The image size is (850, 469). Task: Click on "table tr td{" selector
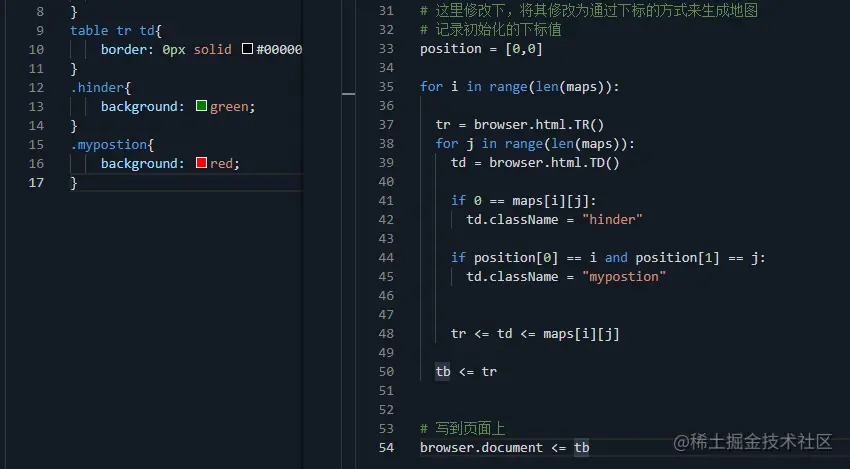pos(116,30)
